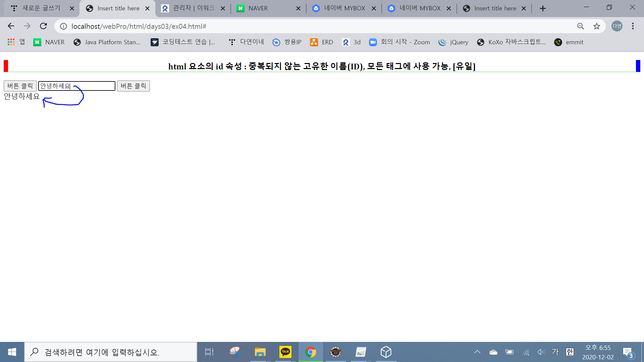This screenshot has height=362, width=644.
Task: Open Windows Task View
Action: [x=209, y=352]
